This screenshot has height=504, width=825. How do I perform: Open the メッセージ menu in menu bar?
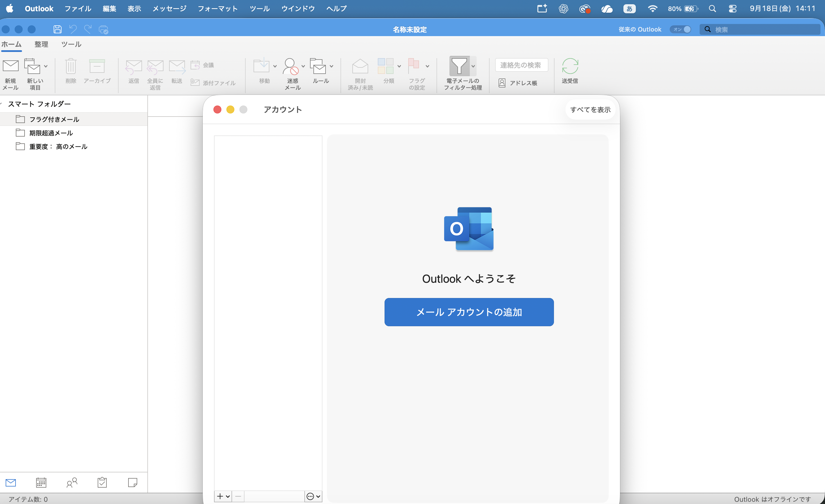(x=169, y=9)
